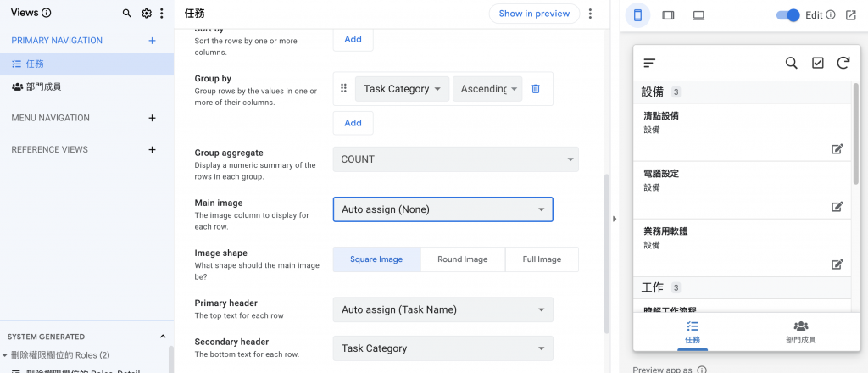Switch preview to mobile device icon
Image resolution: width=868 pixels, height=373 pixels.
(x=637, y=15)
